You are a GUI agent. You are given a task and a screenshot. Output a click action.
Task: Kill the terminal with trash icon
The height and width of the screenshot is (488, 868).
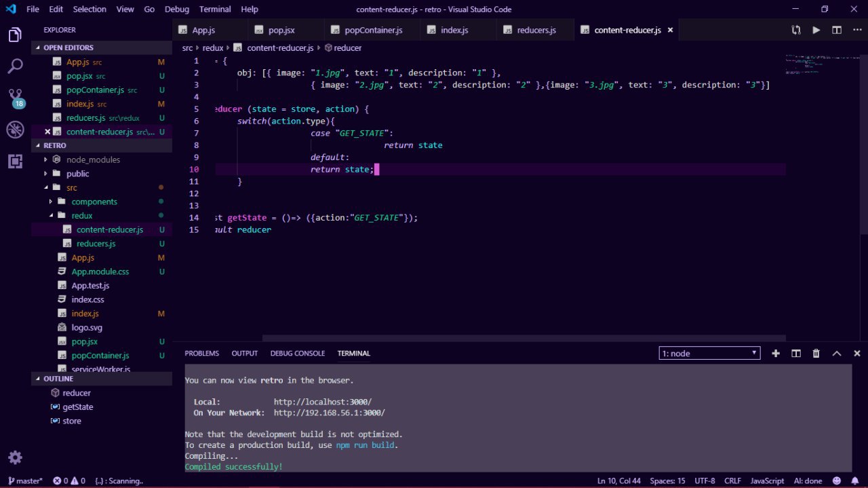[x=816, y=353]
